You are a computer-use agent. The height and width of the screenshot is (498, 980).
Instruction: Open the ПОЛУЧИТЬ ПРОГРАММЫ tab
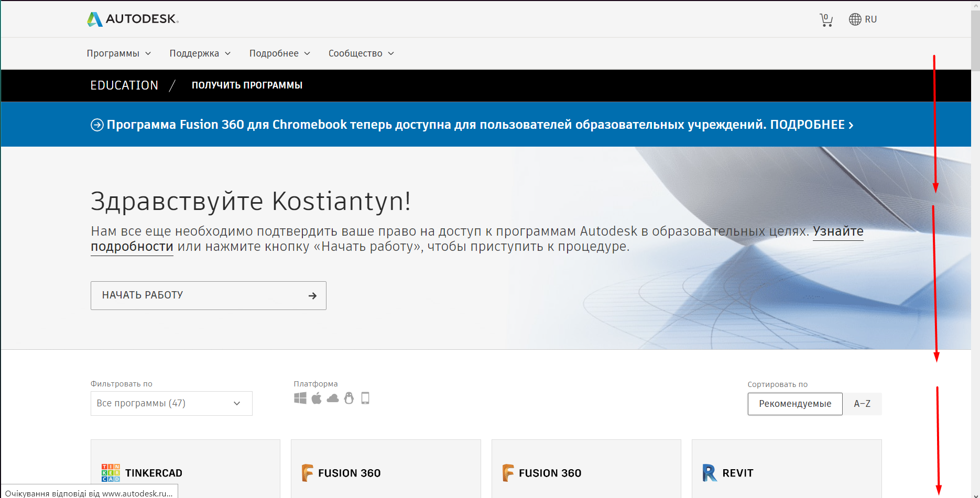247,85
